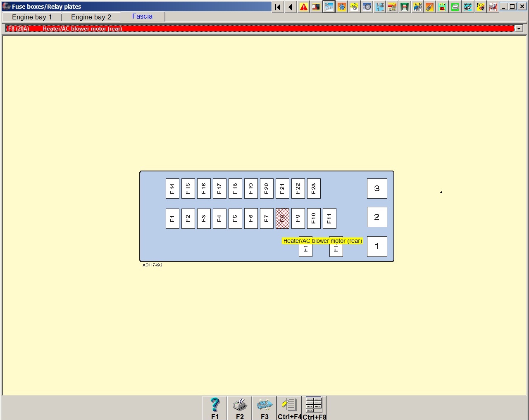
Task: Switch to Engine bay 1 tab
Action: click(32, 17)
